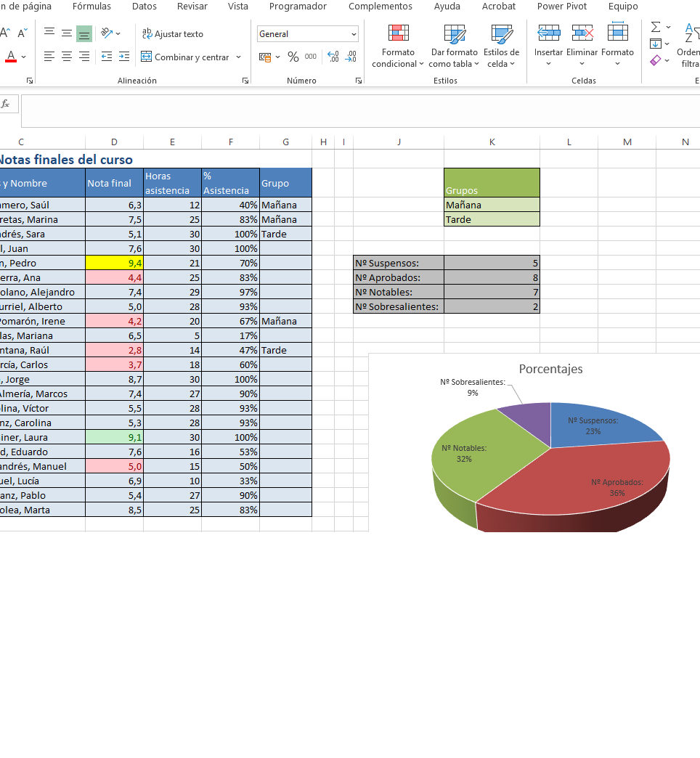
Task: Click the AutoSum sigma icon
Action: point(656,28)
